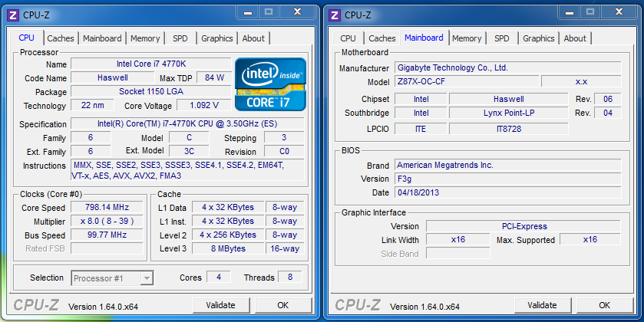Click Chipset name value 'Haswell'

[508, 99]
